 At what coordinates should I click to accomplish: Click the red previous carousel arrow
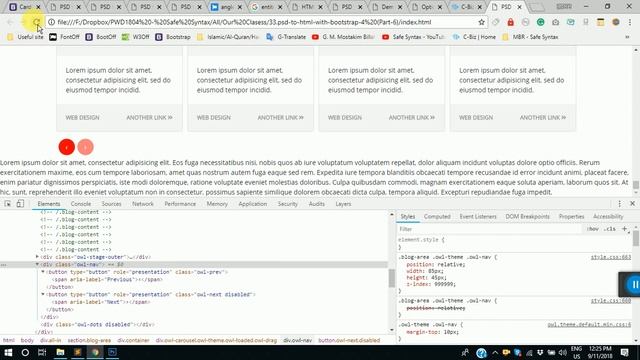pos(67,147)
